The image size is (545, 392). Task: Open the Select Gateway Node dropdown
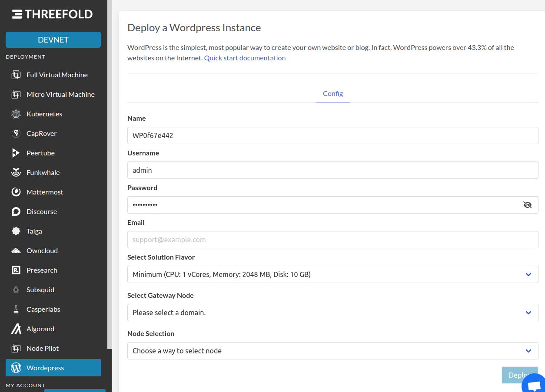tap(332, 313)
